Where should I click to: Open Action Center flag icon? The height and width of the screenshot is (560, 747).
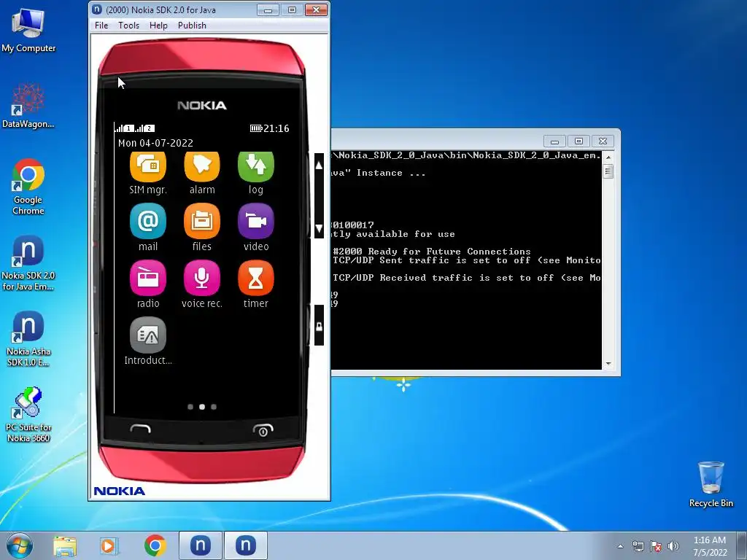coord(656,546)
